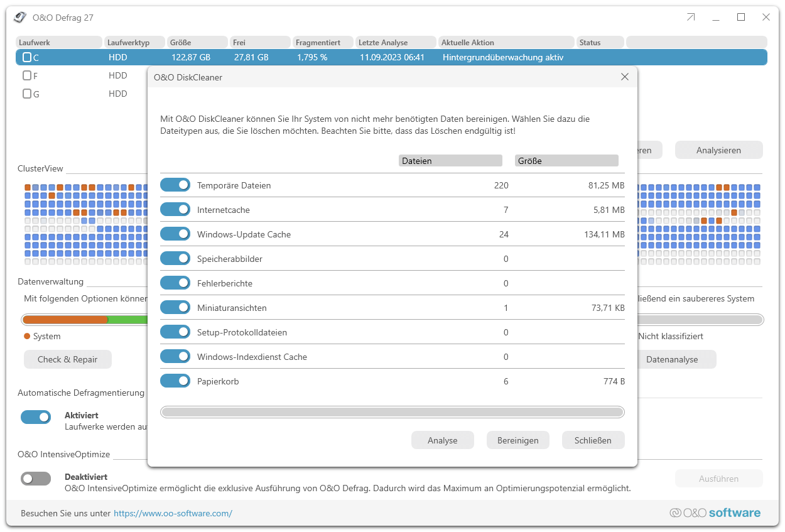Toggle the Setup-Protokolldateien switch
The image size is (785, 532).
coord(175,332)
